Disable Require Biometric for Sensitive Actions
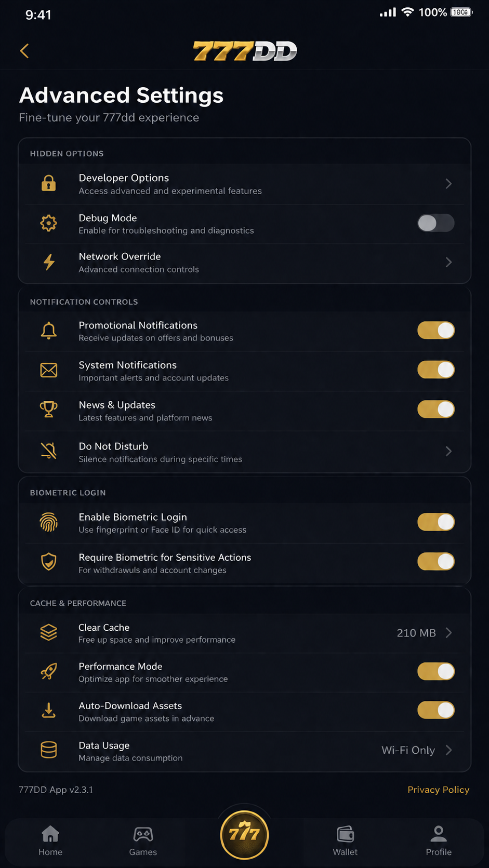Image resolution: width=489 pixels, height=868 pixels. [436, 561]
